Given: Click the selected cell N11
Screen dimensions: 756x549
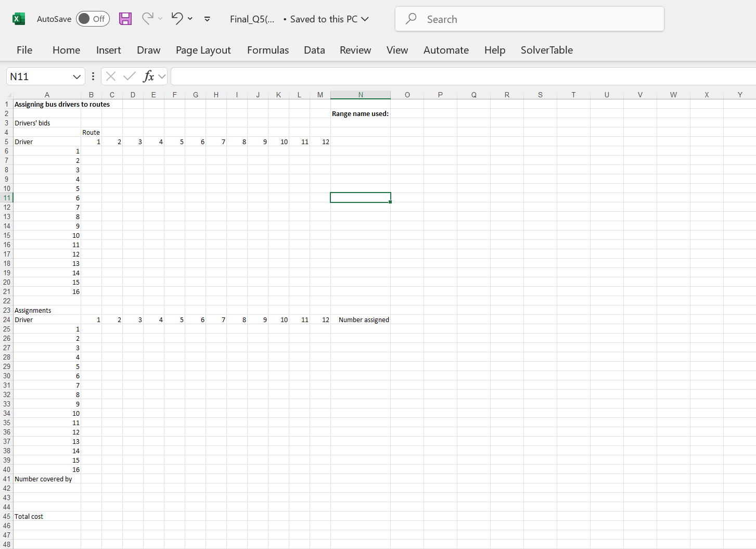Looking at the screenshot, I should tap(361, 198).
